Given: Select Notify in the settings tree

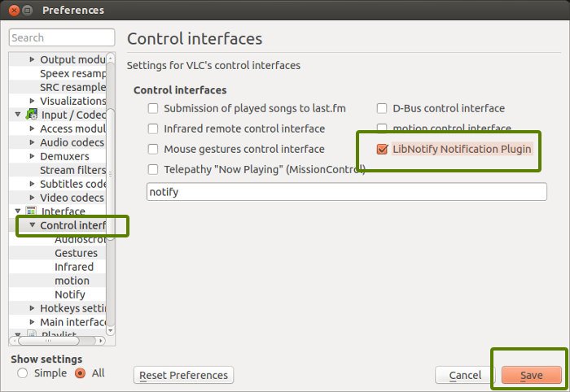Looking at the screenshot, I should (70, 294).
